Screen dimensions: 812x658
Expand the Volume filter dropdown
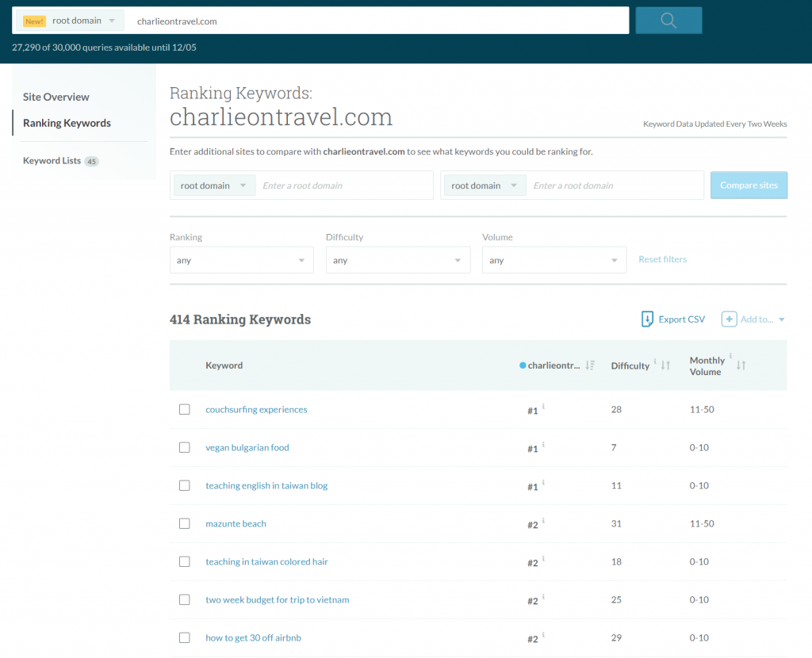553,259
